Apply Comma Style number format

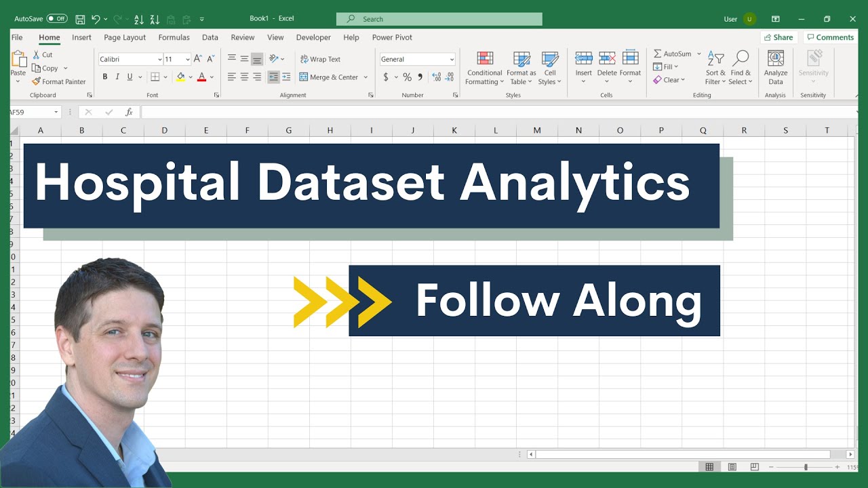420,77
